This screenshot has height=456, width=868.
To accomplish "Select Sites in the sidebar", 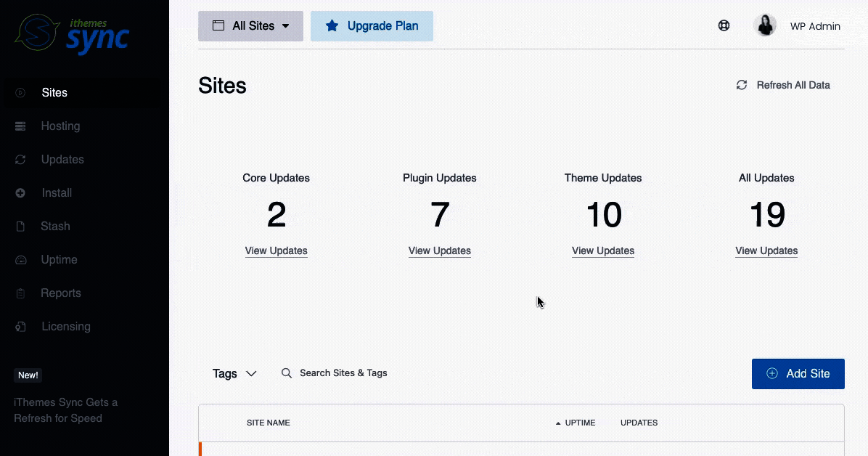I will (x=54, y=92).
